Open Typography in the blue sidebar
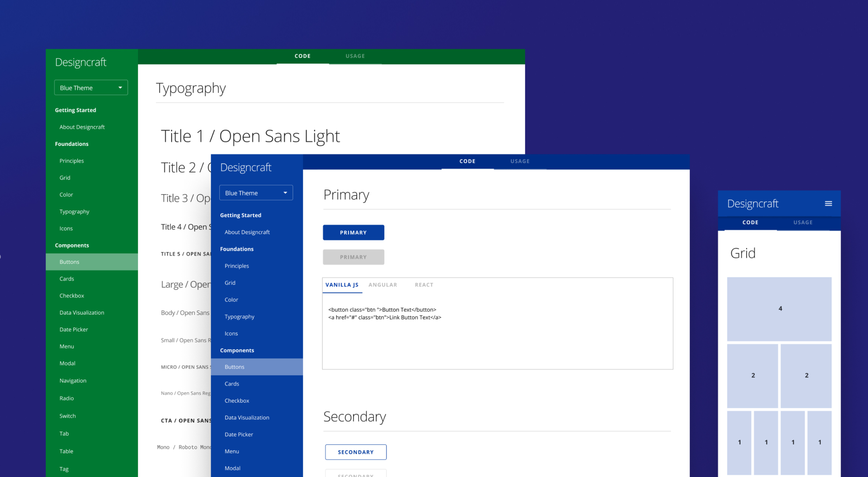The height and width of the screenshot is (477, 868). click(x=239, y=317)
